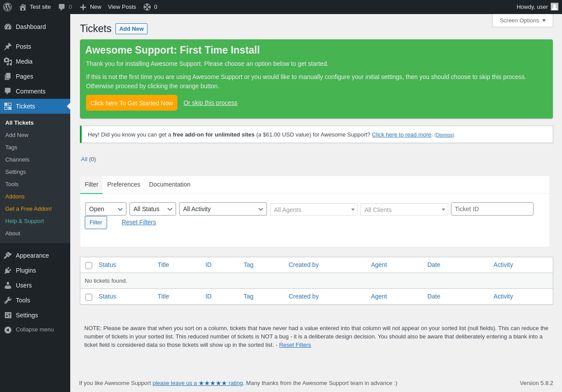
Task: Sort by ID column in header
Action: 209,265
